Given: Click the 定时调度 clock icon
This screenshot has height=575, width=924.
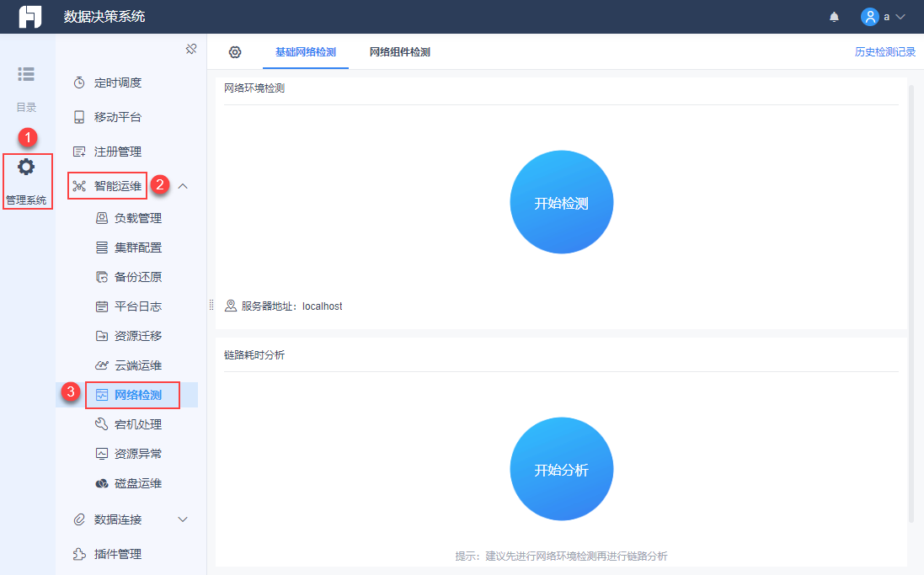Looking at the screenshot, I should tap(79, 83).
